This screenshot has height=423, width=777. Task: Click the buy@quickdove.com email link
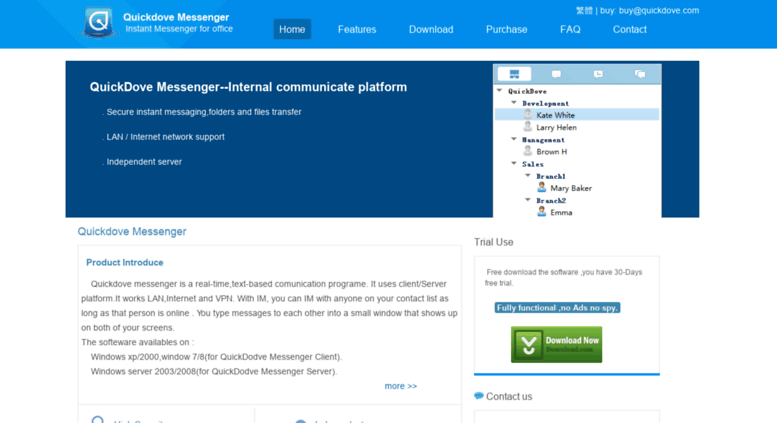point(659,10)
